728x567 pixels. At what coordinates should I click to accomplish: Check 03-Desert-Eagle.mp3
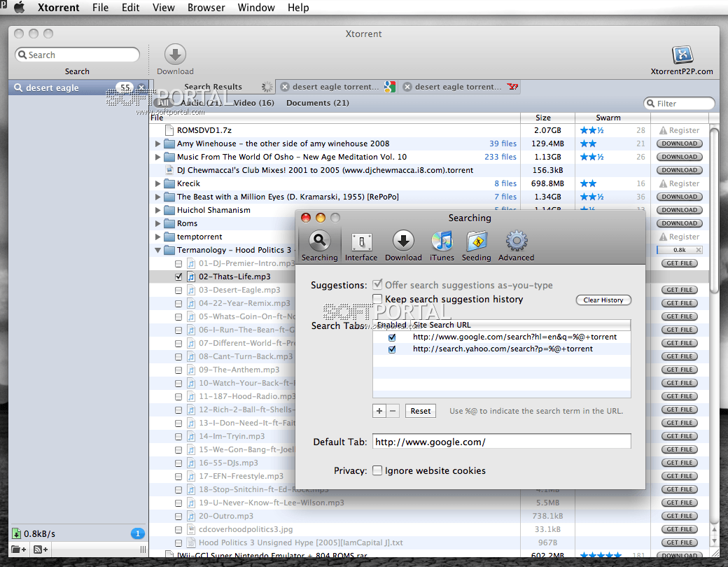(178, 290)
